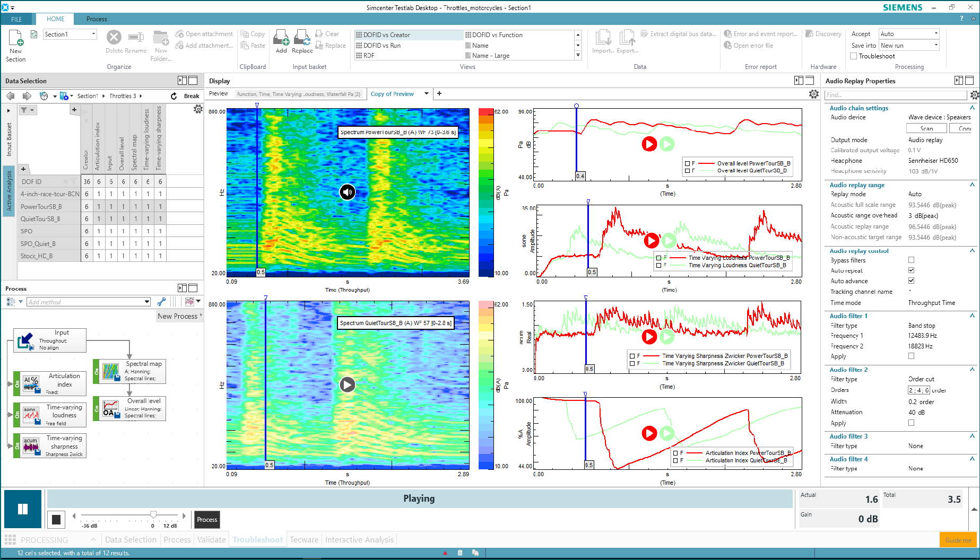
Task: Collapse the Audio chain settings section
Action: [972, 108]
